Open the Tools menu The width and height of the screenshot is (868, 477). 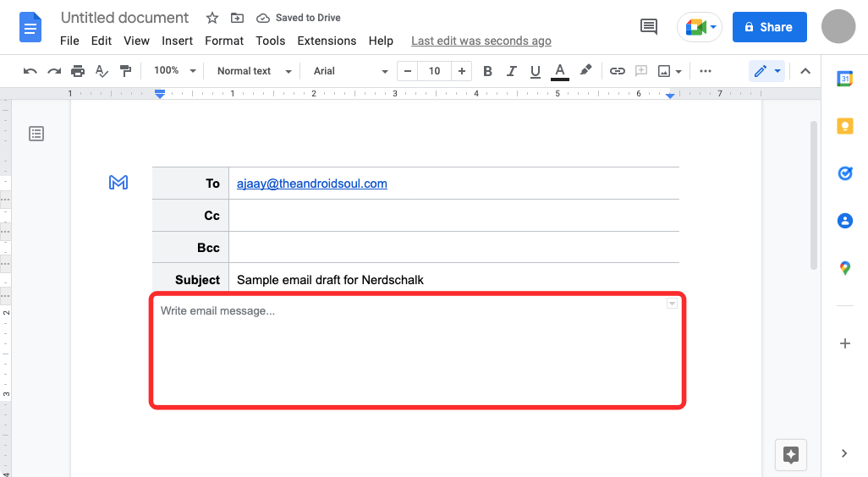pos(270,41)
